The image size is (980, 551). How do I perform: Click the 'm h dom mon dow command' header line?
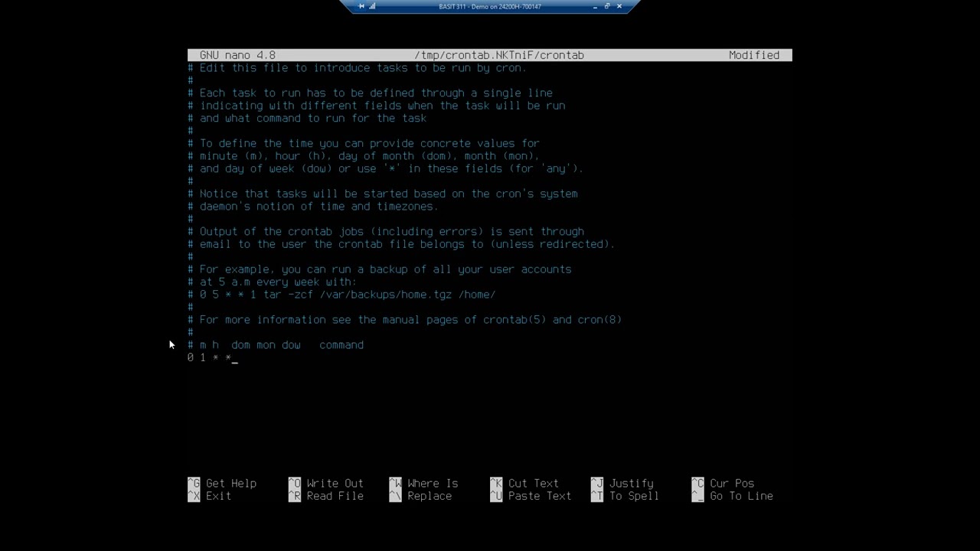pos(276,345)
